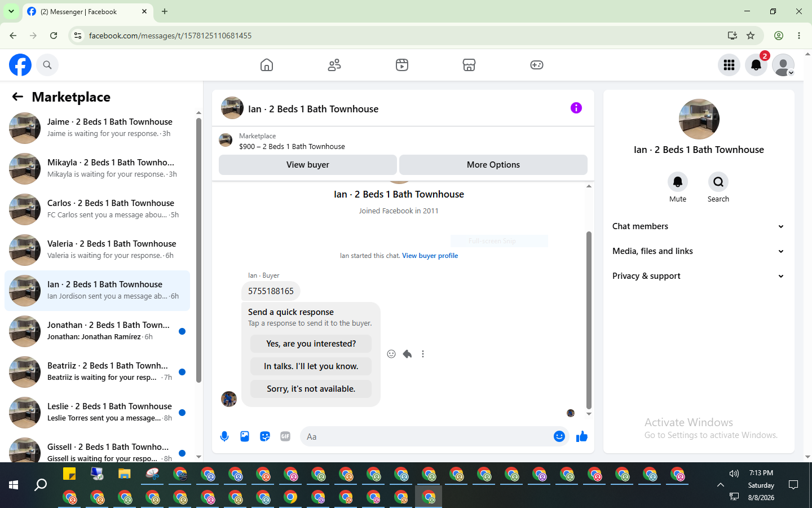The width and height of the screenshot is (812, 508).
Task: Click the 5755188165 message bubble
Action: point(271,291)
